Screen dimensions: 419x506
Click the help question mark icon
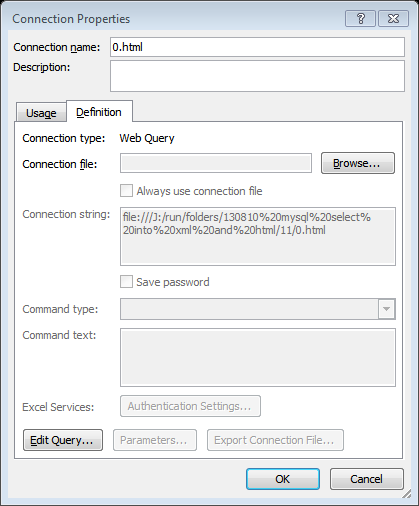tap(360, 18)
